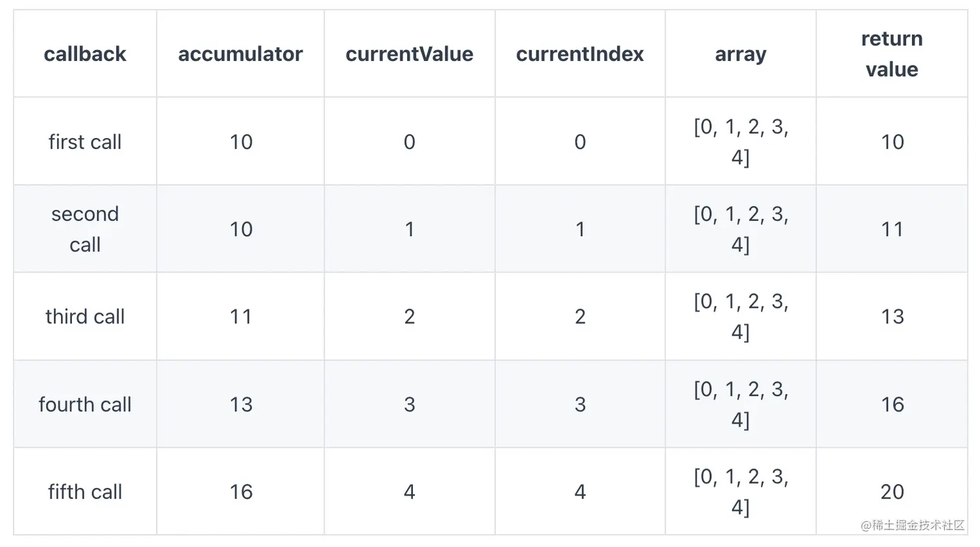Image resolution: width=980 pixels, height=547 pixels.
Task: Select the 'fourth call' row label
Action: [x=85, y=404]
